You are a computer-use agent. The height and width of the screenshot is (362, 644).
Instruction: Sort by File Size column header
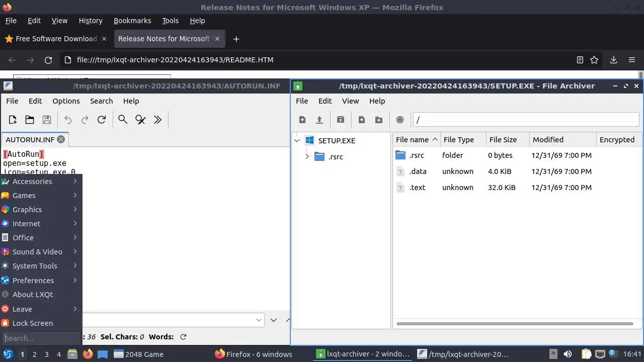tap(508, 140)
